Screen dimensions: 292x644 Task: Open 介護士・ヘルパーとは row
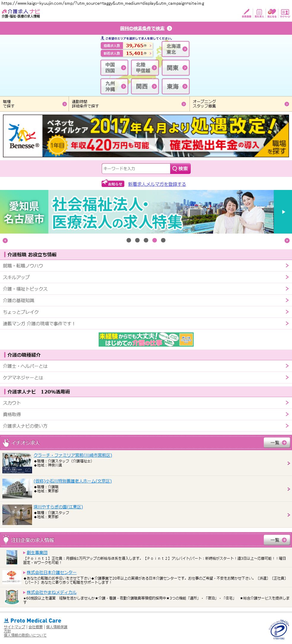click(146, 366)
